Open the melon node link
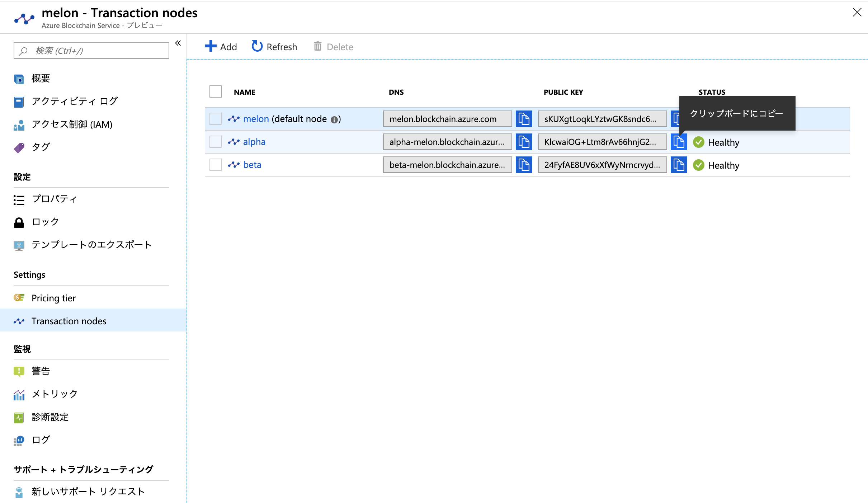Image resolution: width=868 pixels, height=503 pixels. pyautogui.click(x=256, y=119)
